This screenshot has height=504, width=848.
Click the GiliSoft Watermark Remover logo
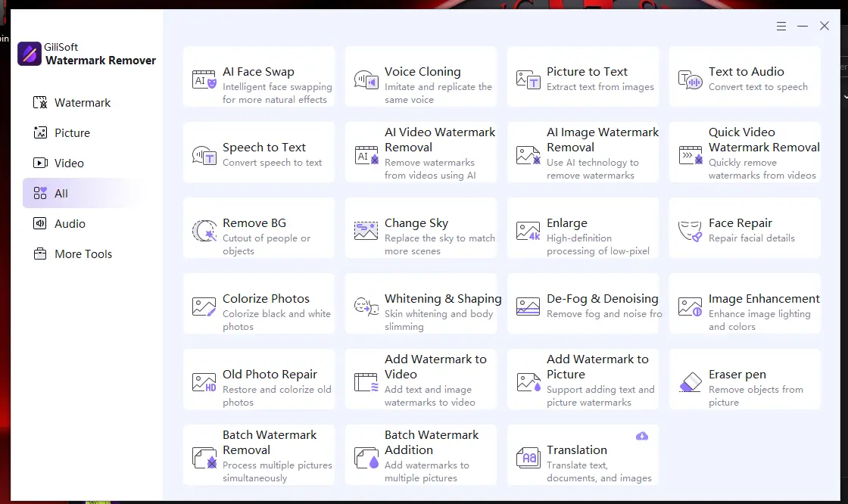(x=30, y=54)
